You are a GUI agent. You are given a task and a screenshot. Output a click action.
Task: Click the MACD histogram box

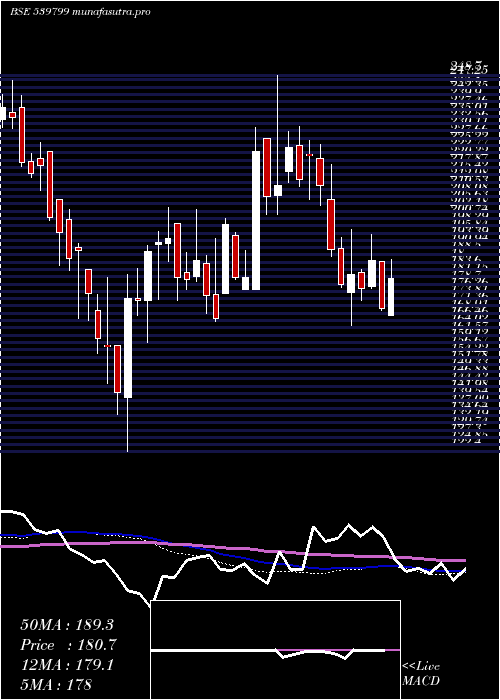275,650
